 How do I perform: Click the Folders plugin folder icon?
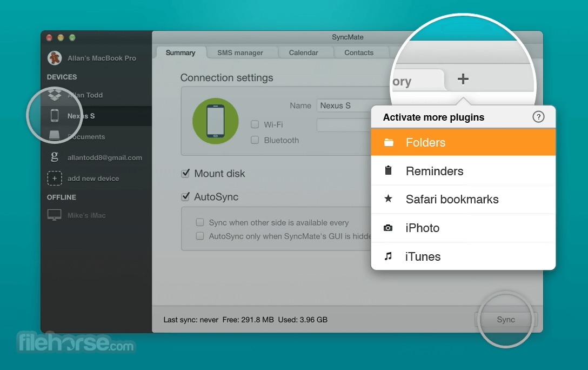pos(389,142)
